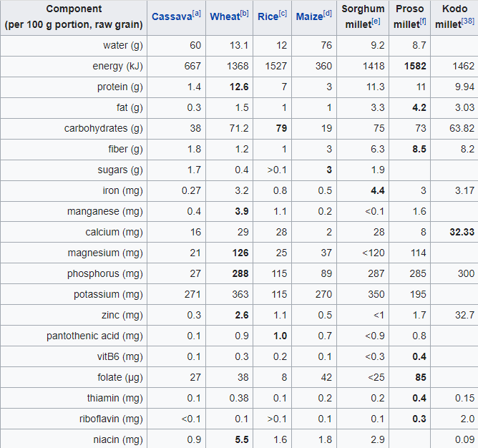This screenshot has width=478, height=448.
Task: Open reference [38] next to Kodo millet
Action: (x=468, y=21)
